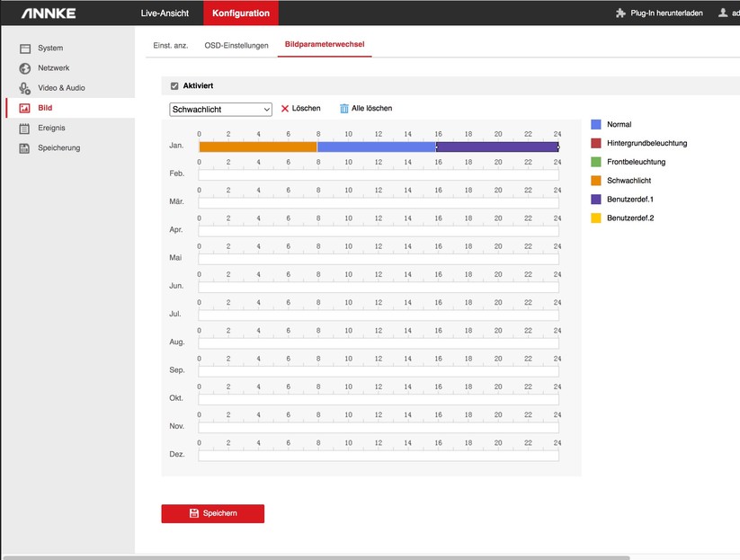Choose the Benutzerdef.2 yellow swatch
Image resolution: width=740 pixels, height=560 pixels.
596,218
